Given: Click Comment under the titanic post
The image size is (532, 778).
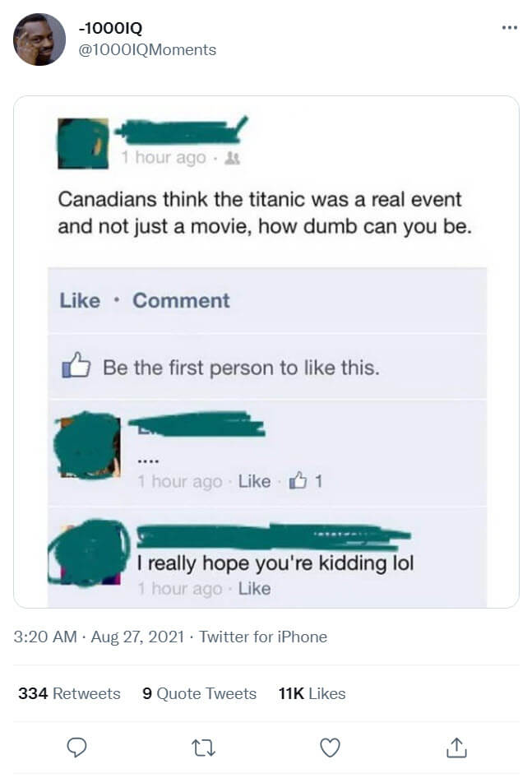Looking at the screenshot, I should pyautogui.click(x=181, y=301).
